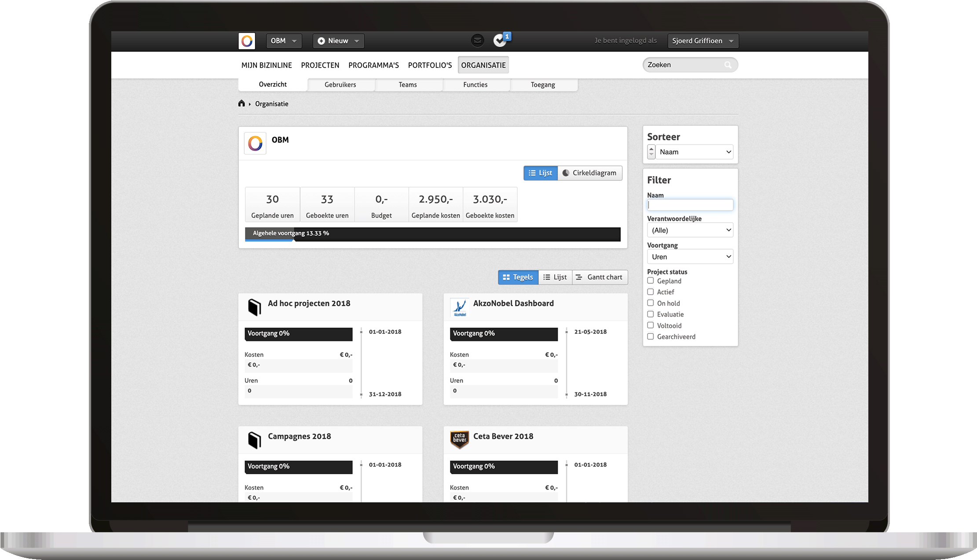Click the OBM organisation logo

point(255,143)
